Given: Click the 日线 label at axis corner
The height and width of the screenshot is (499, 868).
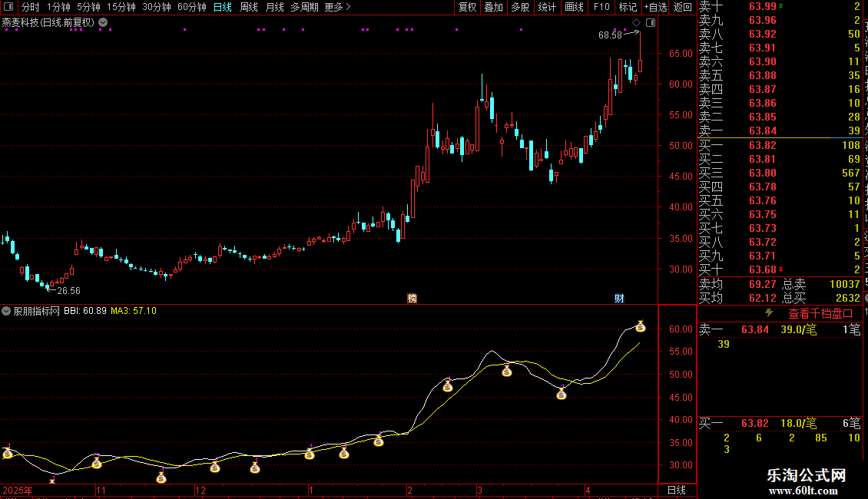Looking at the screenshot, I should click(x=677, y=490).
